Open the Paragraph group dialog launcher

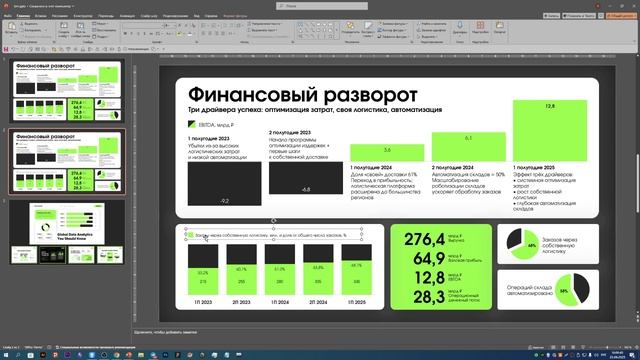click(293, 42)
